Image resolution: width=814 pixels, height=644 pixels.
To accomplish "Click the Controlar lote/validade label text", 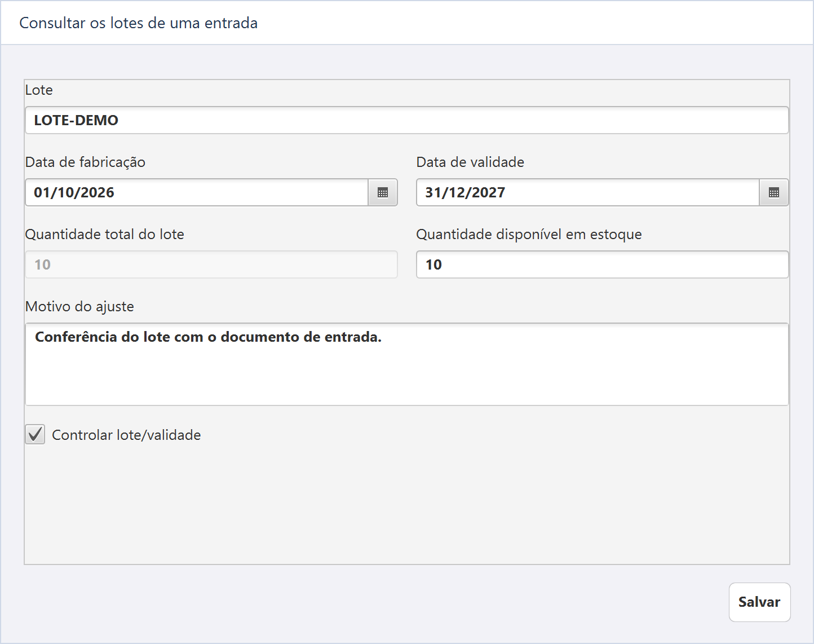I will click(x=126, y=435).
